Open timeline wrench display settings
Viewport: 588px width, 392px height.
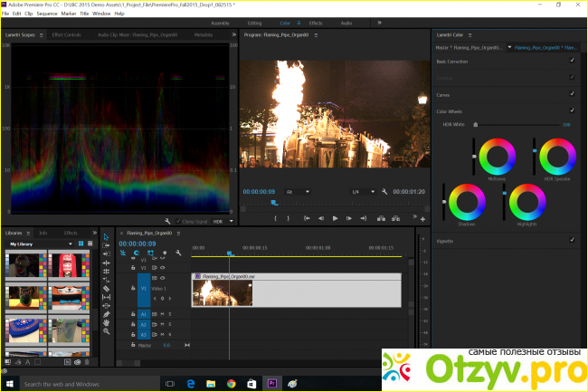[178, 253]
